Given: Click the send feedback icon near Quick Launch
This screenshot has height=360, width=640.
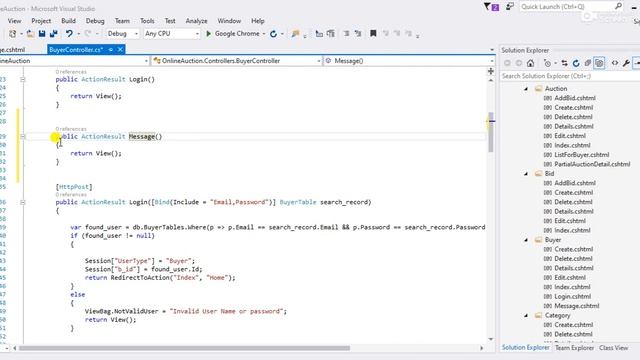Looking at the screenshot, I should (x=509, y=7).
